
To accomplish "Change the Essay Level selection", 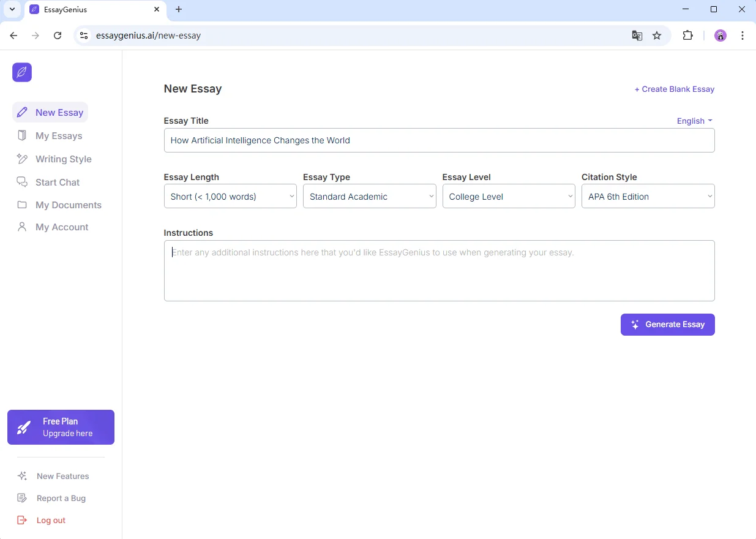I will (508, 197).
